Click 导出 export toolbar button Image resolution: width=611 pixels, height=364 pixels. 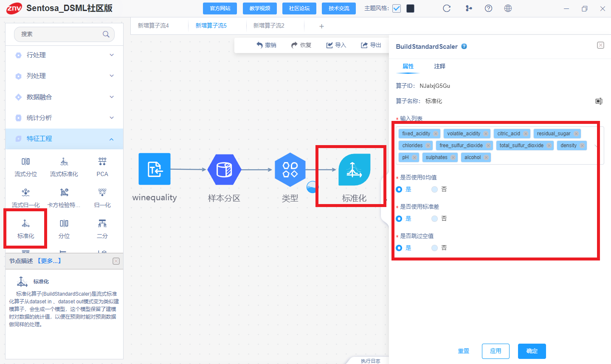(371, 45)
